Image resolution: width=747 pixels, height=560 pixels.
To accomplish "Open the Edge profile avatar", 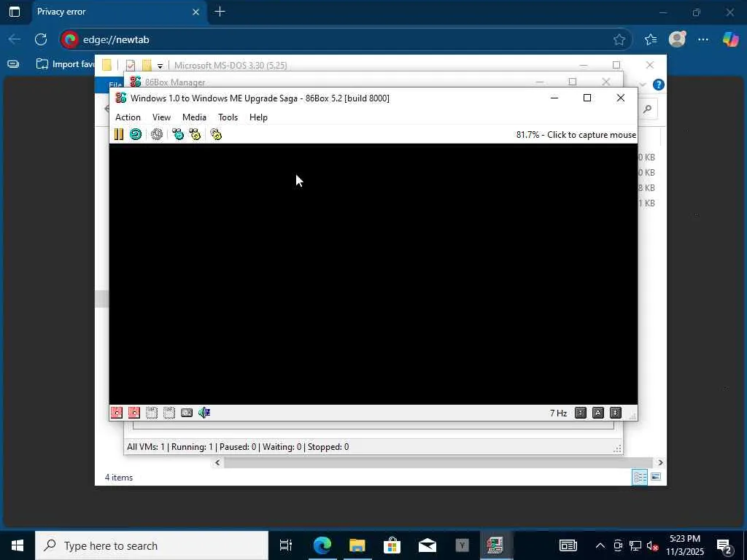I will tap(677, 39).
